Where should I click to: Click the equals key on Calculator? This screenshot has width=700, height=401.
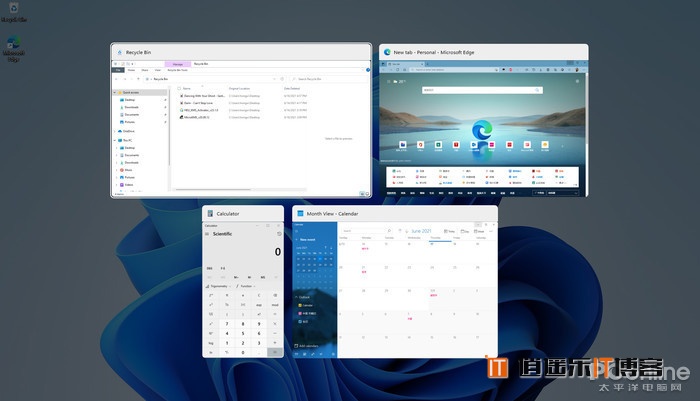[275, 352]
